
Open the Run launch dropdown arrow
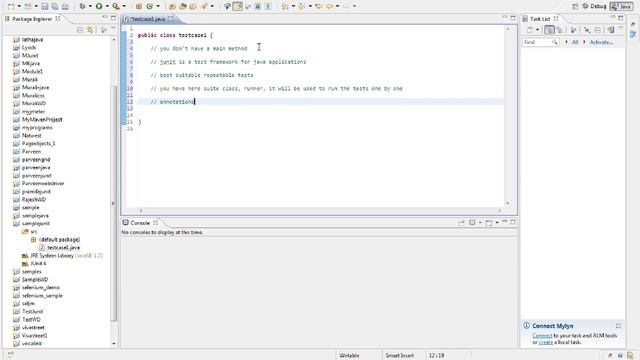[x=107, y=6]
